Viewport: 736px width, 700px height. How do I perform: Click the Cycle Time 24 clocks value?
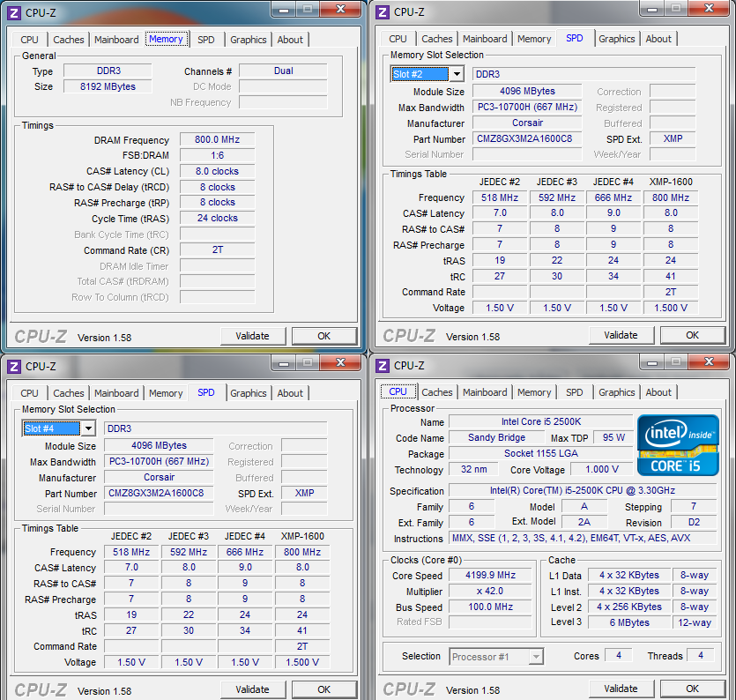pyautogui.click(x=218, y=219)
